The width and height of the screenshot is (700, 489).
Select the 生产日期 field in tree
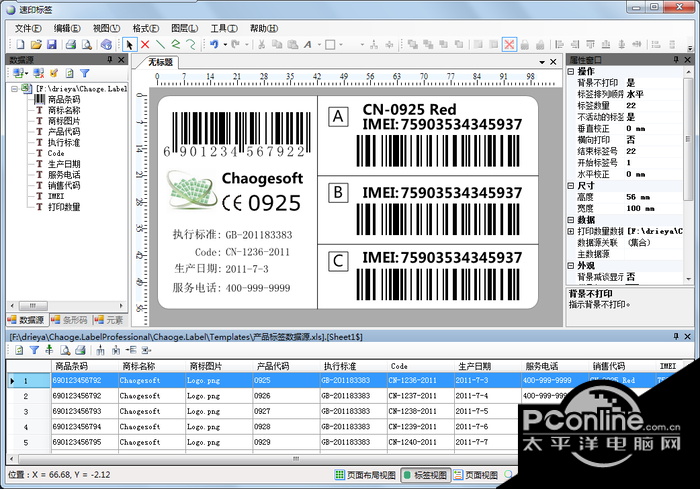(64, 163)
